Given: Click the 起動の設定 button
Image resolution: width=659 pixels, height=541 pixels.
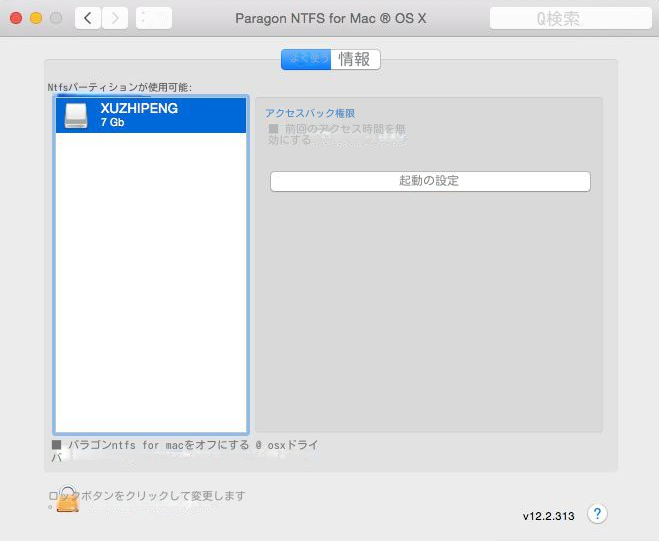Looking at the screenshot, I should click(x=430, y=181).
